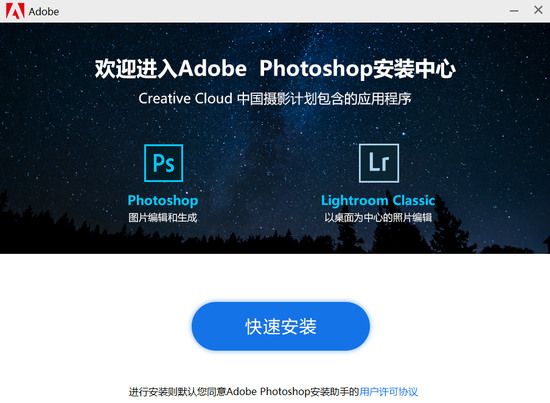Click the red Adobe logo icon
Screen dimensions: 550x403
[15, 11]
